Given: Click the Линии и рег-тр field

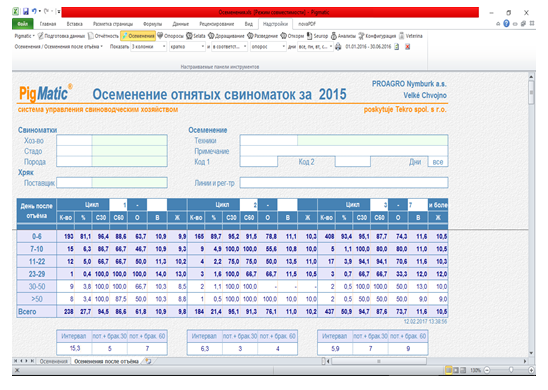Looking at the screenshot, I should click(344, 183).
